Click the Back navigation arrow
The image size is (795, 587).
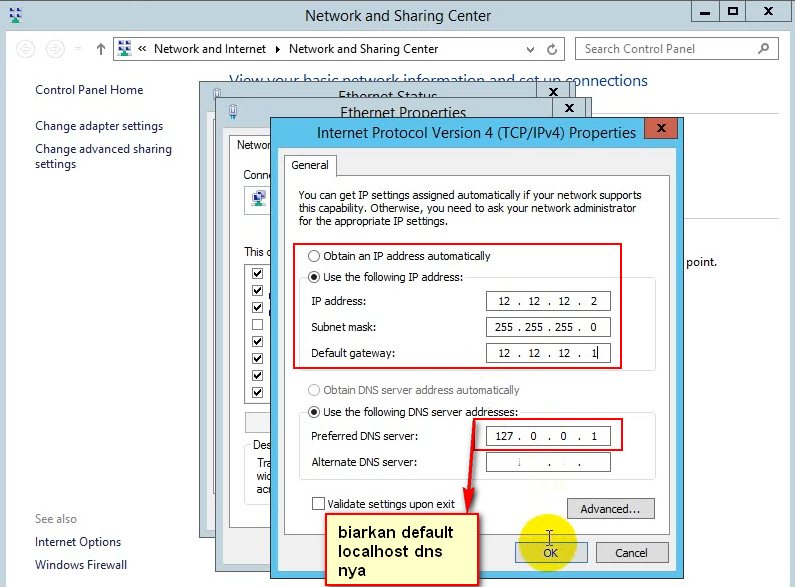[26, 49]
